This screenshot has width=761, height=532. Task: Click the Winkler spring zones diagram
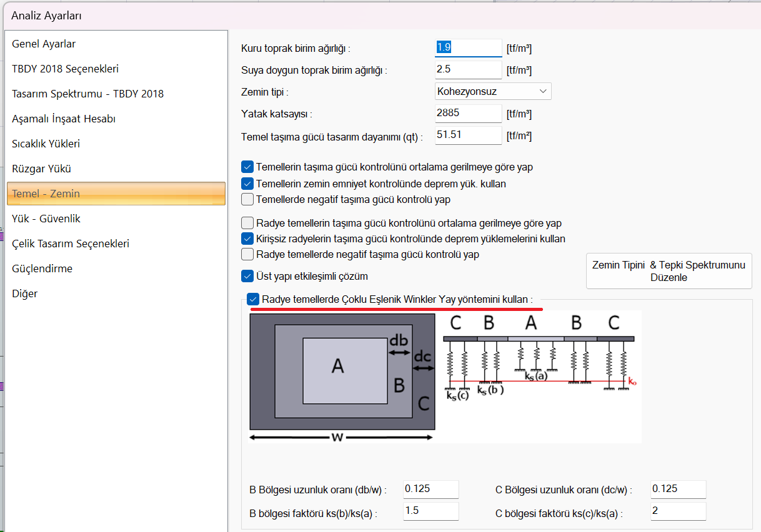pyautogui.click(x=445, y=377)
